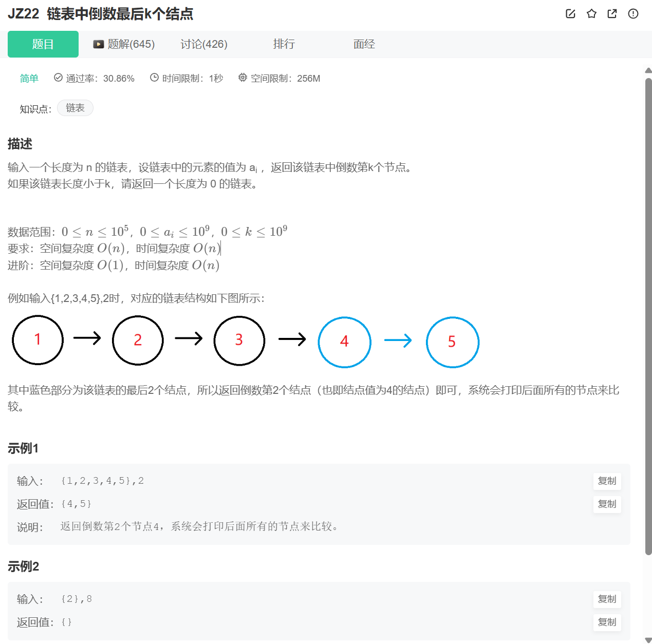Click the 示例2 heading

[x=23, y=566]
